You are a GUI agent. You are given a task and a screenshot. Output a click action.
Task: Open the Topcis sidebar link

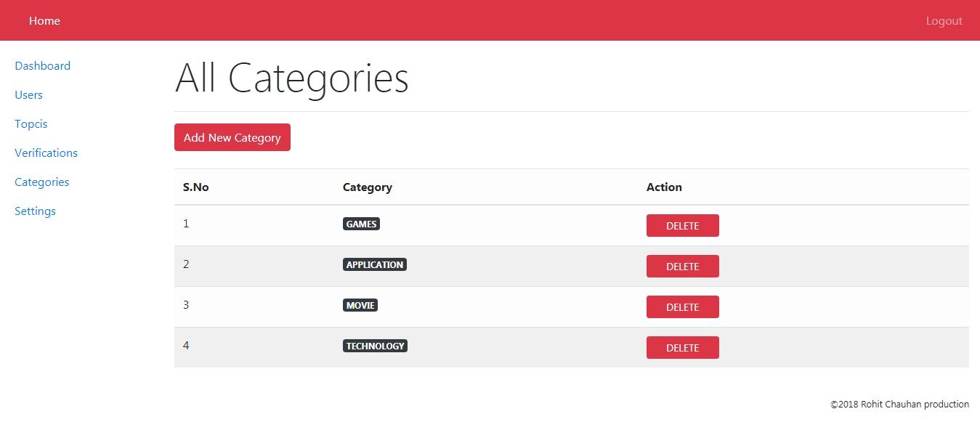(x=31, y=123)
